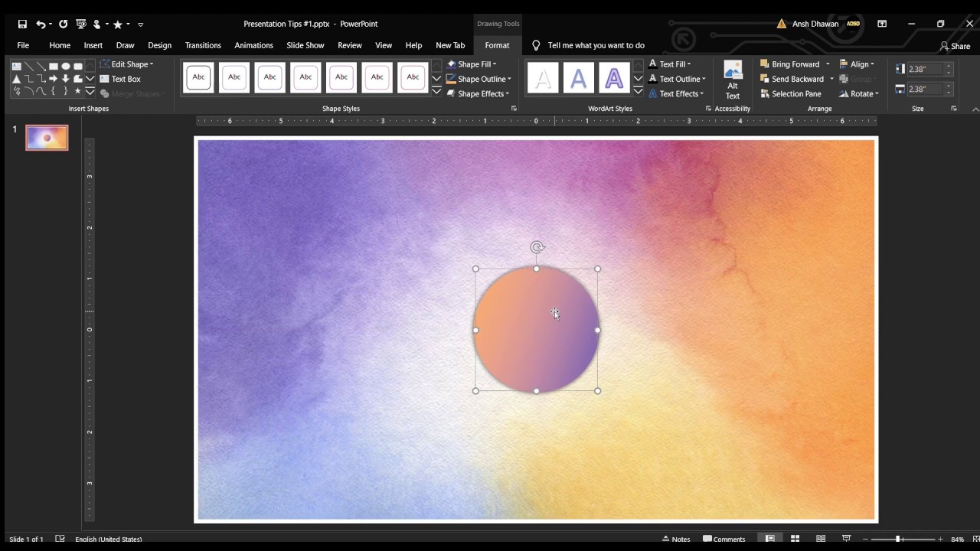Open the Text Fill dropdown
This screenshot has height=551, width=980.
point(670,64)
